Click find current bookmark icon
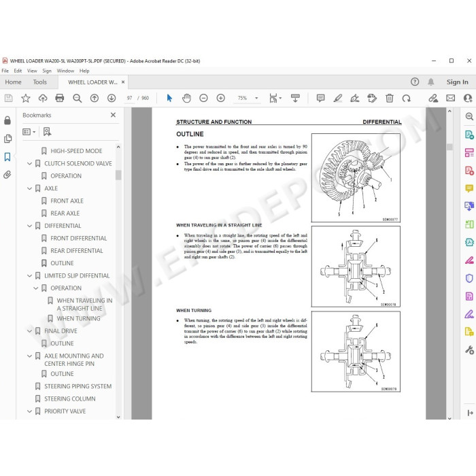Screen dimensions: 476x476 pyautogui.click(x=47, y=132)
